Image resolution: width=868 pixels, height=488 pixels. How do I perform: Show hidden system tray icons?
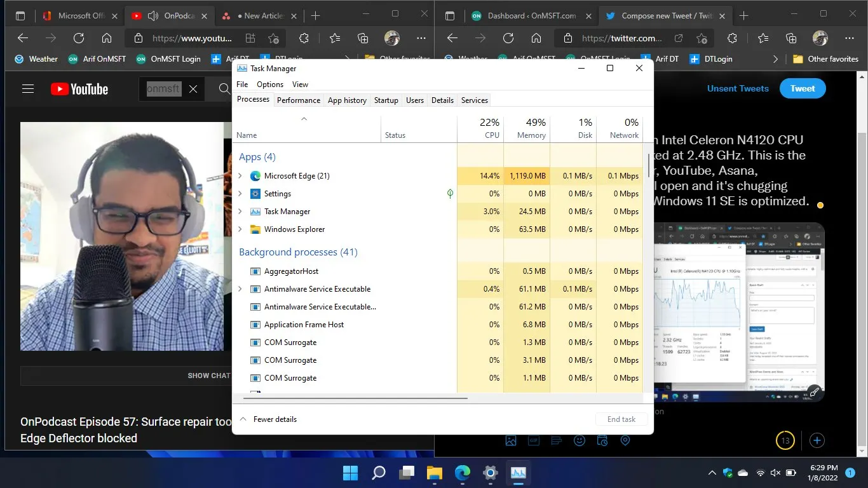coord(712,473)
